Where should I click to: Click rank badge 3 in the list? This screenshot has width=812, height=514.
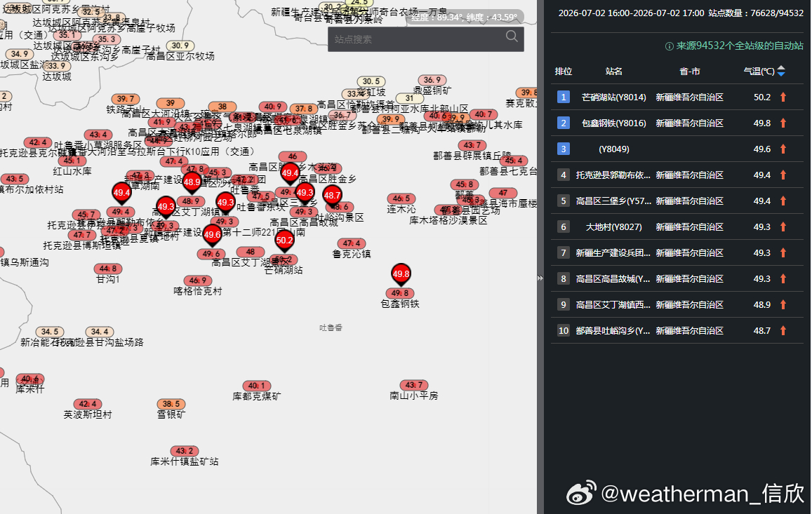[564, 149]
